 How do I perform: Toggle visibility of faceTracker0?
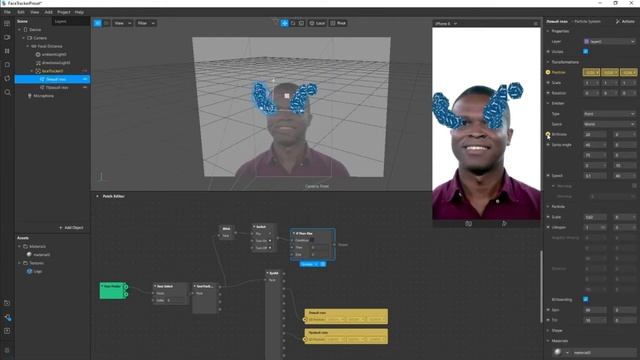pos(85,71)
